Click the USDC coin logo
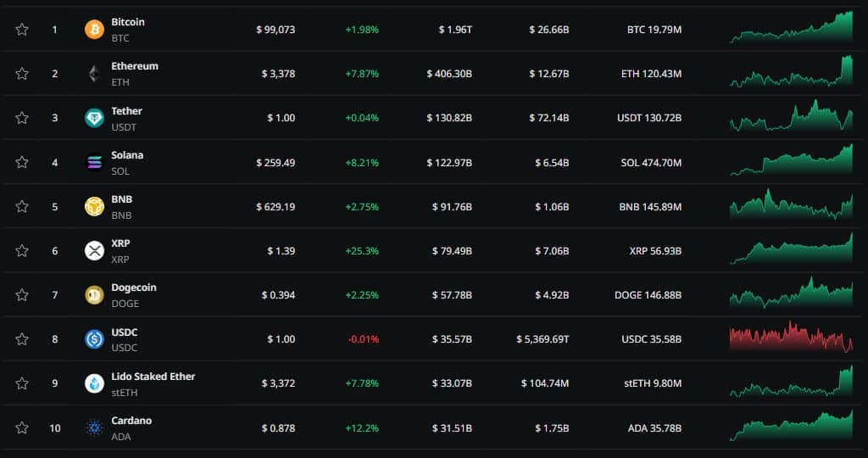Image resolution: width=868 pixels, height=458 pixels. (94, 339)
